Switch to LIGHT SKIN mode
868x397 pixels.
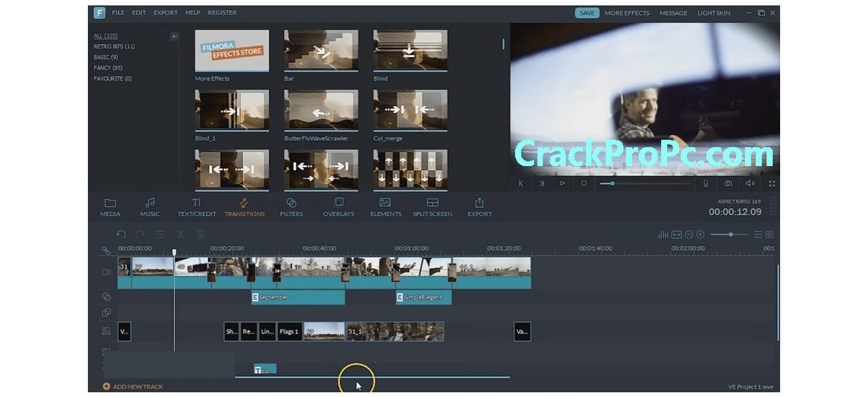pyautogui.click(x=713, y=12)
